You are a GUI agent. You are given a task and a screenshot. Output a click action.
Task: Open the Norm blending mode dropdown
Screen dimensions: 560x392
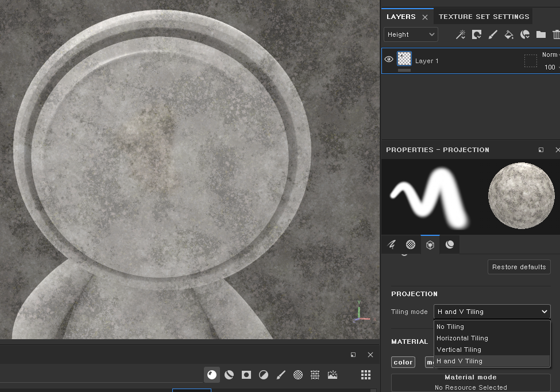pos(550,55)
